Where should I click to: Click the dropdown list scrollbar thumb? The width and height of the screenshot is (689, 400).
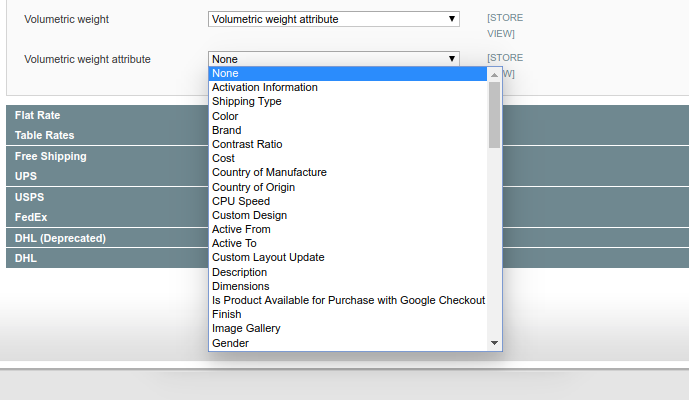click(x=494, y=113)
